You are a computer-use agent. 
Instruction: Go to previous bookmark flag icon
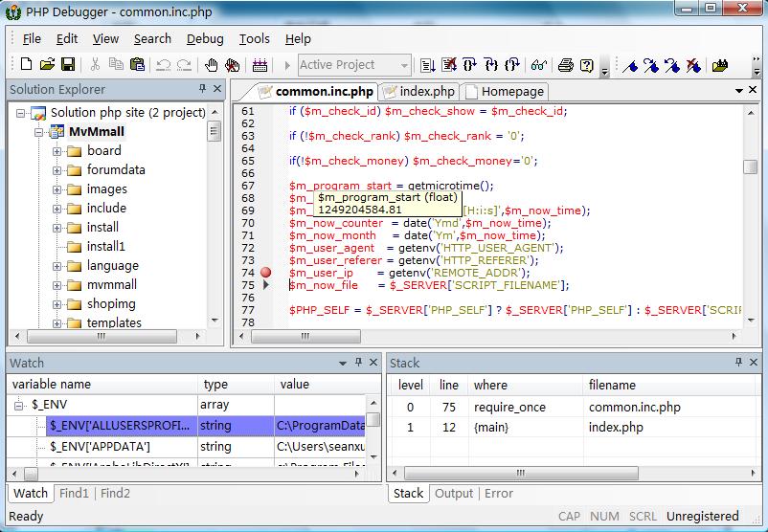[672, 65]
